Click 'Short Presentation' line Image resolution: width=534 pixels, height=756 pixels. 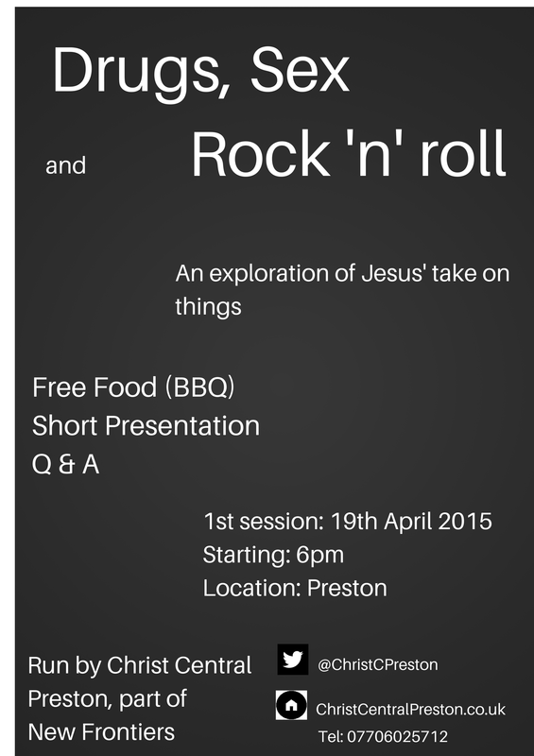(146, 426)
